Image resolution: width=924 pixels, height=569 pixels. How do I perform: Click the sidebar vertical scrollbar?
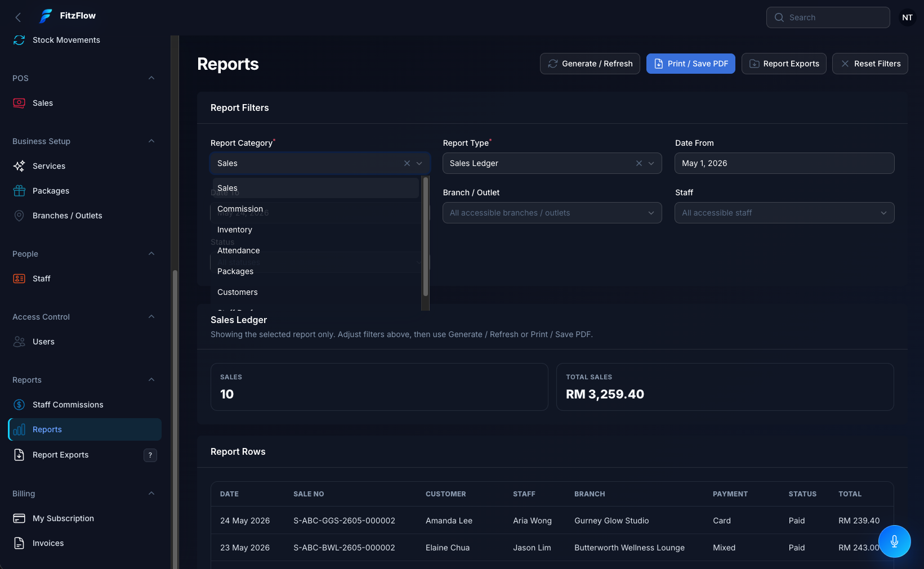pyautogui.click(x=175, y=419)
